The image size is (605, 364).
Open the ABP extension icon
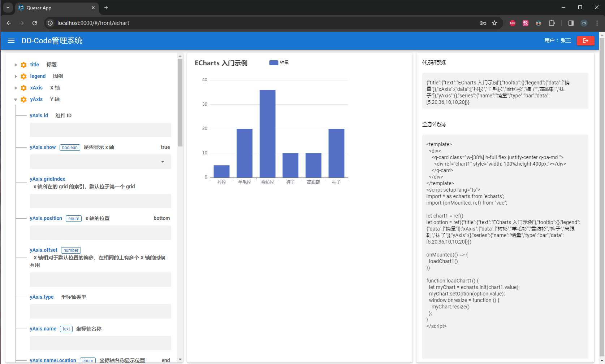coord(513,23)
